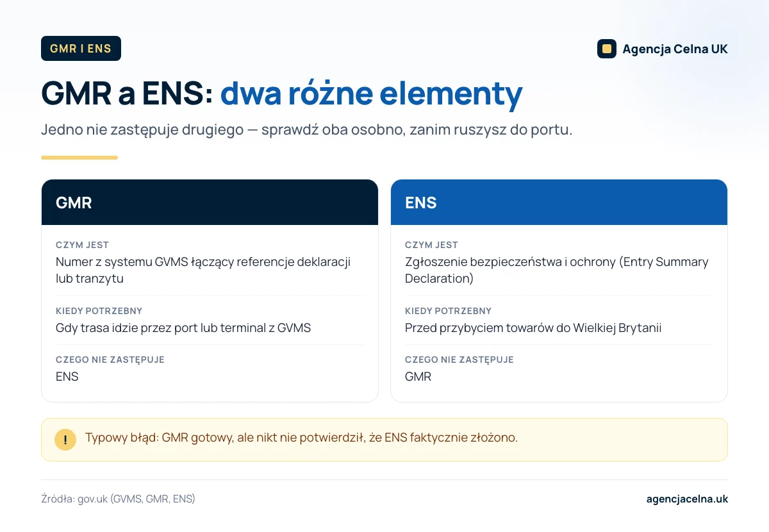Click "CZYM JEST" label in the ENS card

click(431, 245)
